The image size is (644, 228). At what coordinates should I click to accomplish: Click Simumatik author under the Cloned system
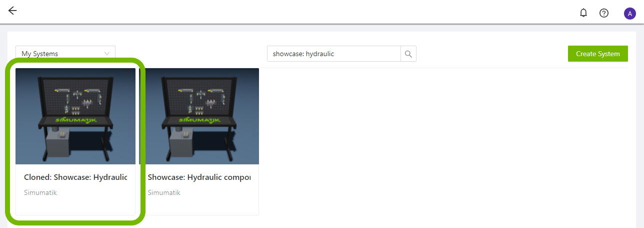(40, 192)
